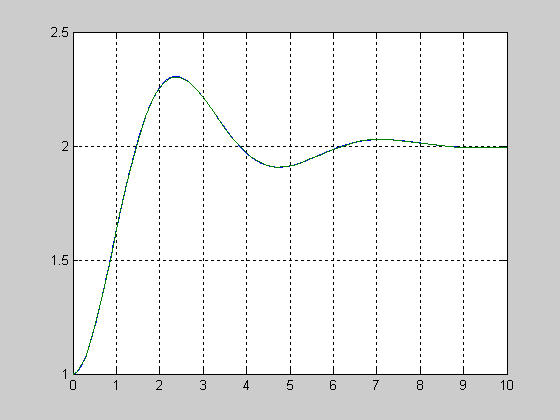This screenshot has width=560, height=420.
Task: Click where the curve first crosses the 2 gridline
Action: (136, 146)
